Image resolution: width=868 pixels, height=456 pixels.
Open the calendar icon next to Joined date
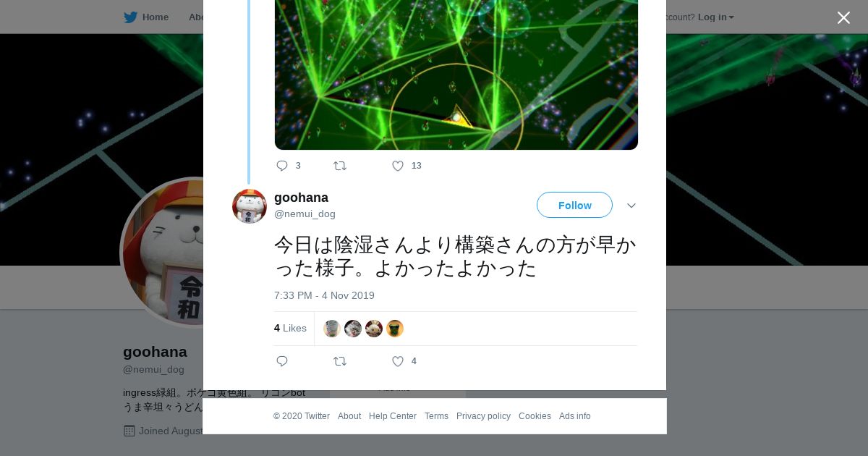coord(129,431)
